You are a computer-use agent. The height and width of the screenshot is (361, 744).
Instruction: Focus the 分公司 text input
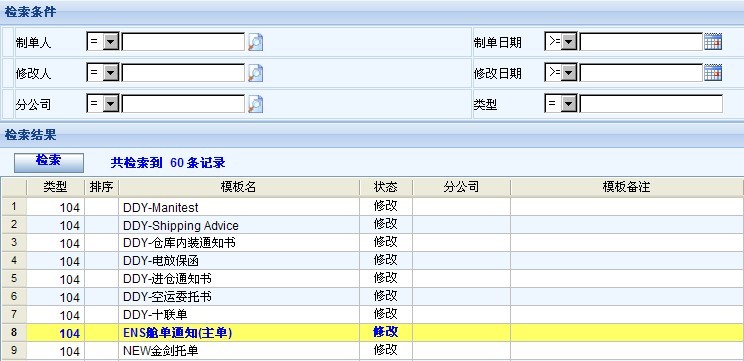tap(183, 104)
